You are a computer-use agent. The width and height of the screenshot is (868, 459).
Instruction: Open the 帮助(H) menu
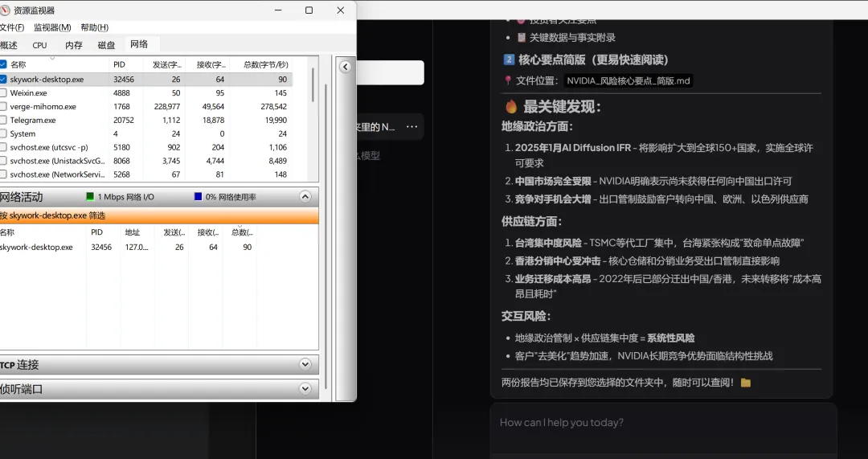click(x=95, y=27)
